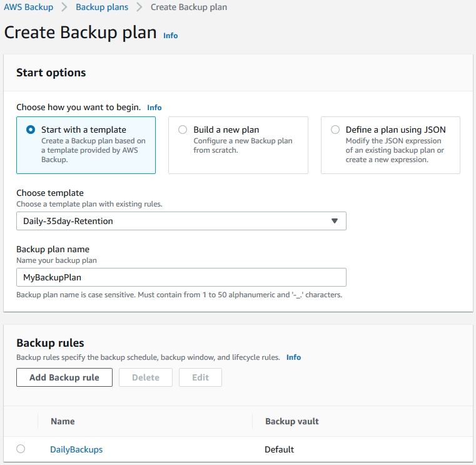
Task: Click the Backup plan name field
Action: pos(181,277)
